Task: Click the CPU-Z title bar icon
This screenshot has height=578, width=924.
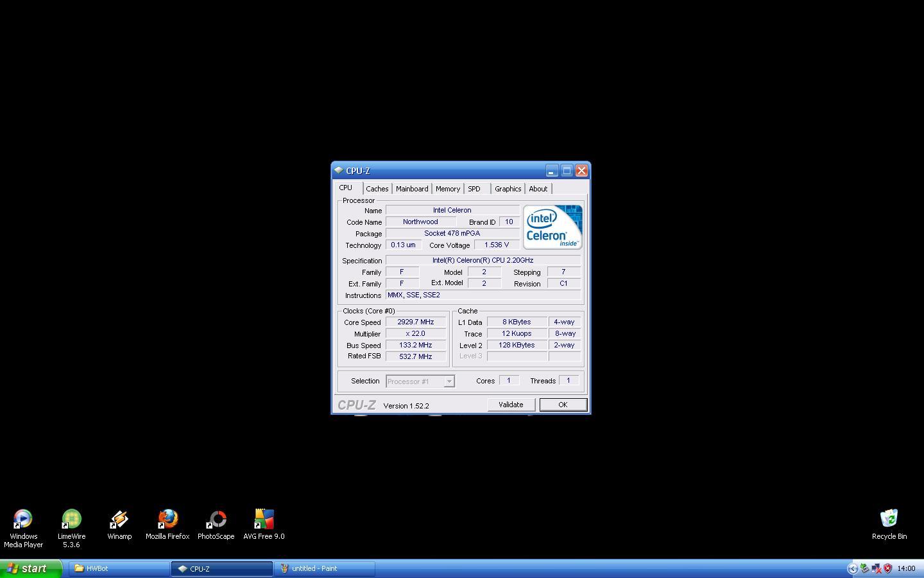Action: tap(339, 171)
